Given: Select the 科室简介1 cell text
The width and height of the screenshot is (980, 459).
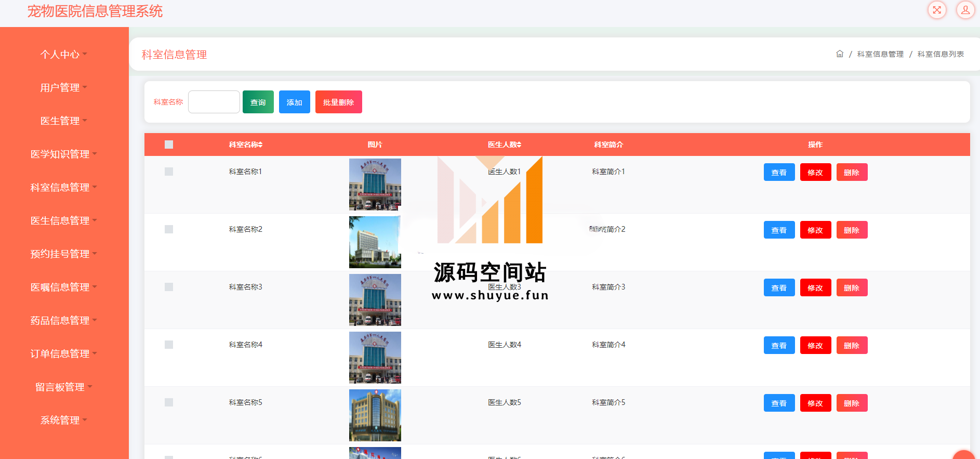Looking at the screenshot, I should coord(608,172).
